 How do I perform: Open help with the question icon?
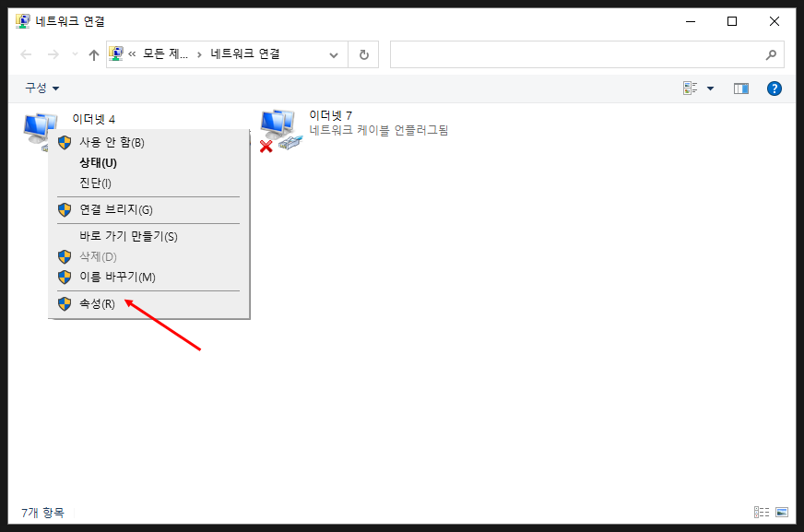point(774,89)
